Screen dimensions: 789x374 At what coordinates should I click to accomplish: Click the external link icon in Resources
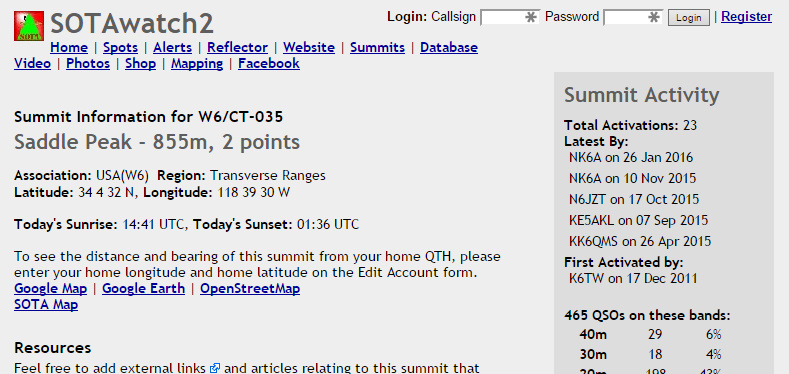click(x=215, y=368)
